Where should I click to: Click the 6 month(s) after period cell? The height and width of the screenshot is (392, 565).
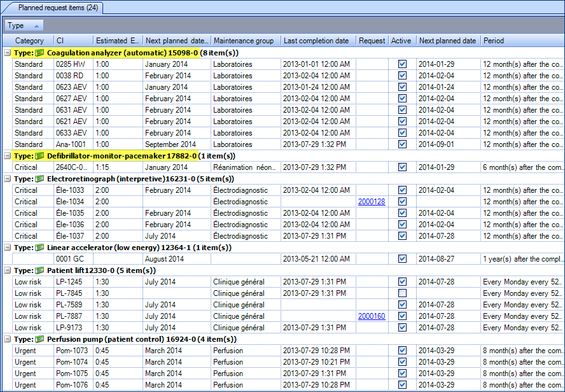coord(522,167)
